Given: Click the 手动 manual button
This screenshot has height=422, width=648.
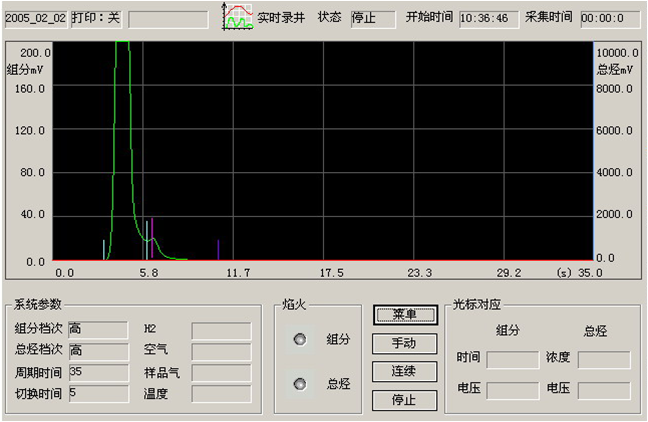Looking at the screenshot, I should 405,343.
